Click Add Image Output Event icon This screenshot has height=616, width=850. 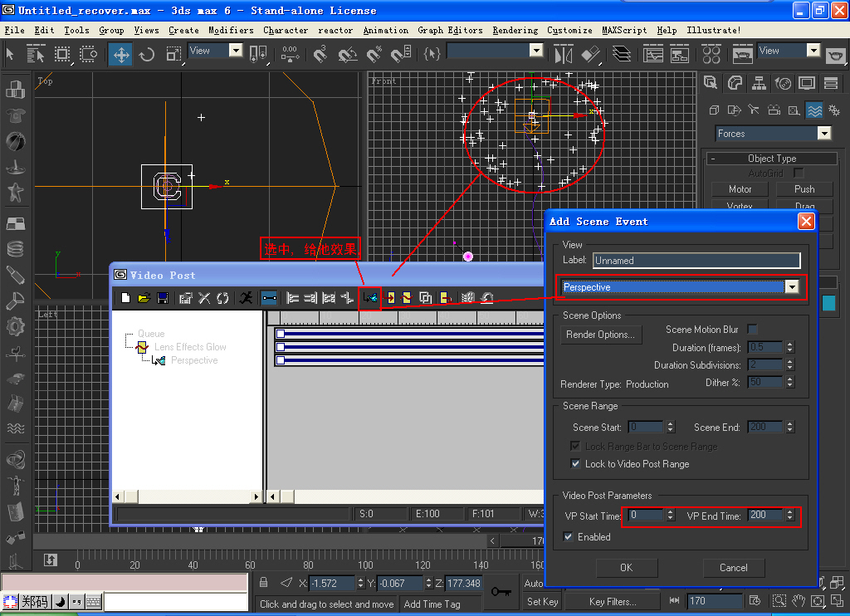pos(446,298)
